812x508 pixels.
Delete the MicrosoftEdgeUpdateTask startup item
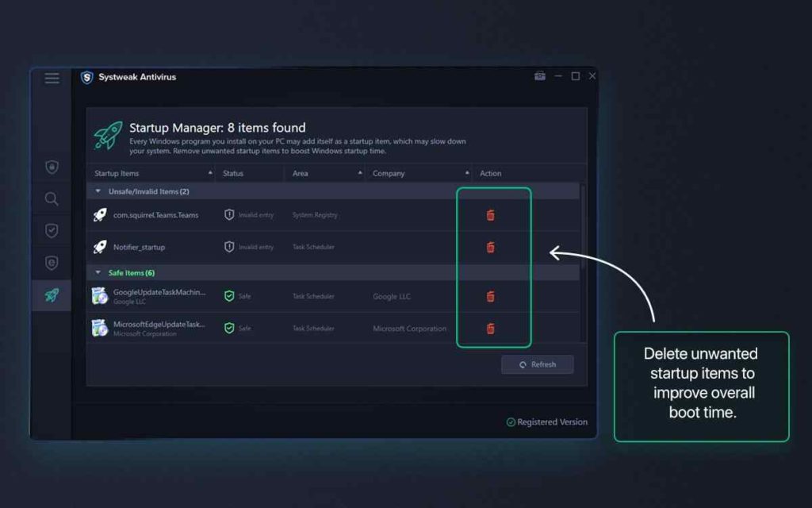490,329
